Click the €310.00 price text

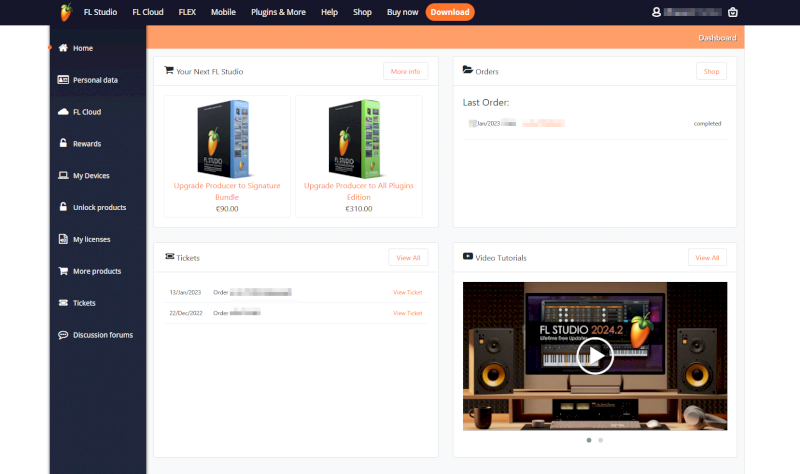(359, 209)
